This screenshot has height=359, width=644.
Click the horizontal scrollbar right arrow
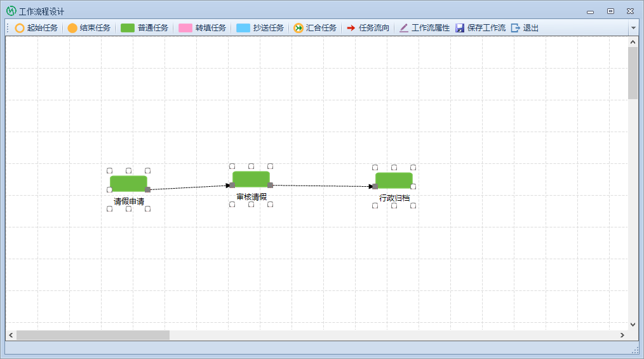pos(622,335)
